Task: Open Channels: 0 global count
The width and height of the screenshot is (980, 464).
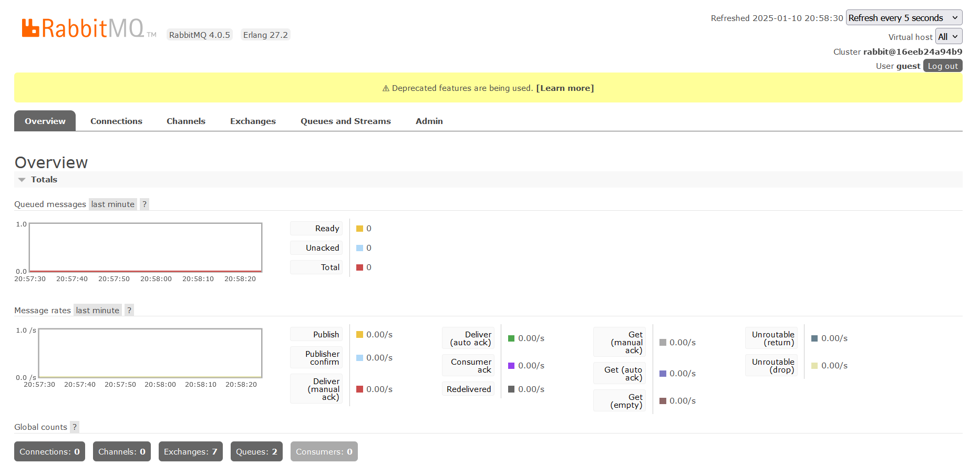Action: click(122, 452)
